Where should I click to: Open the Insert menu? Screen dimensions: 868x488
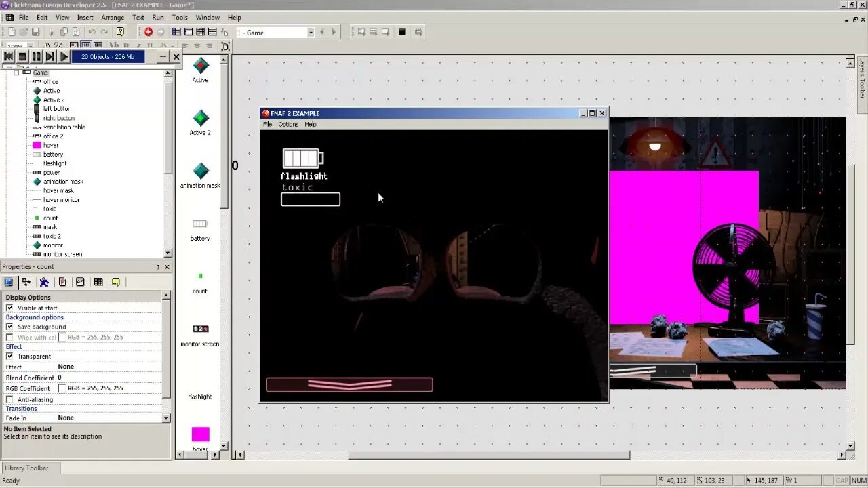tap(85, 18)
